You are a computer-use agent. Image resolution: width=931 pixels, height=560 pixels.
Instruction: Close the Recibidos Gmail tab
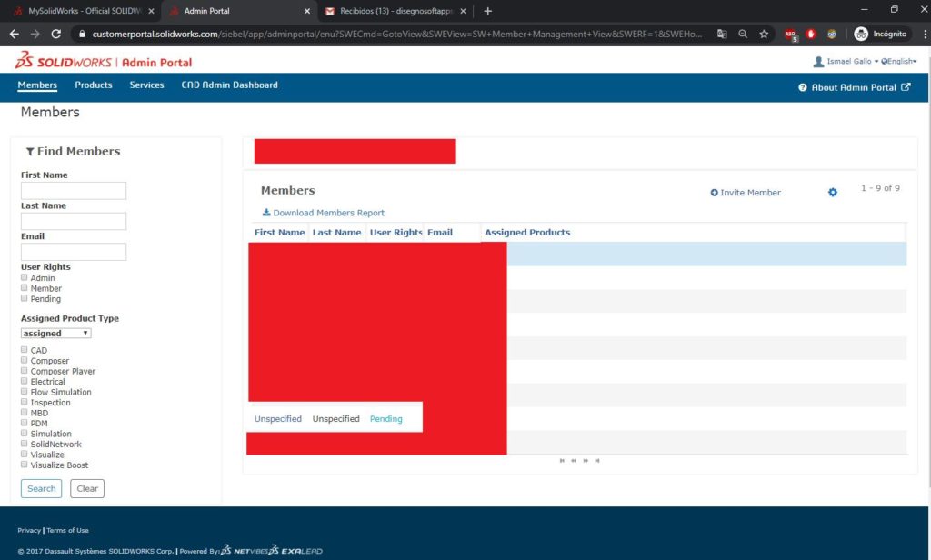pos(463,11)
